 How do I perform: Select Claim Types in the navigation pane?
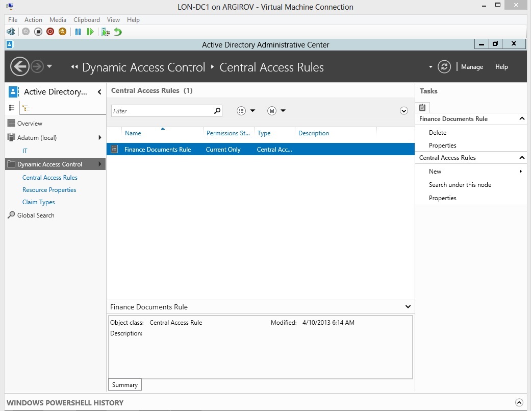click(x=38, y=202)
